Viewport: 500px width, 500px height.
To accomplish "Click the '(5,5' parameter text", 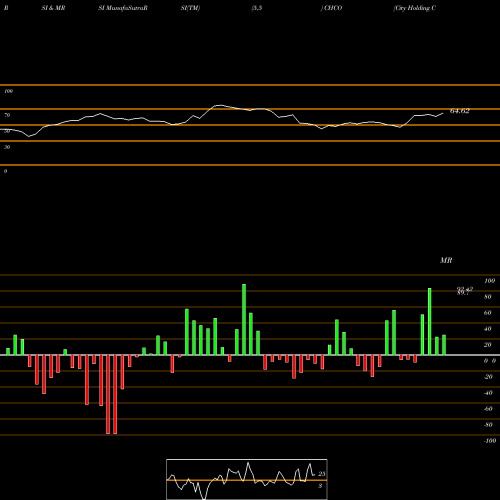I will [257, 8].
